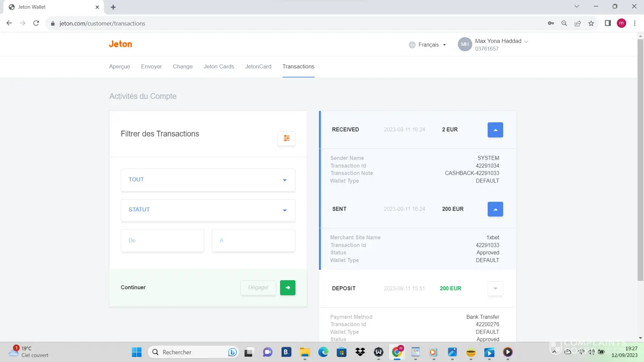Toggle the DEPOSIT 200 EUR transaction details

click(x=495, y=289)
